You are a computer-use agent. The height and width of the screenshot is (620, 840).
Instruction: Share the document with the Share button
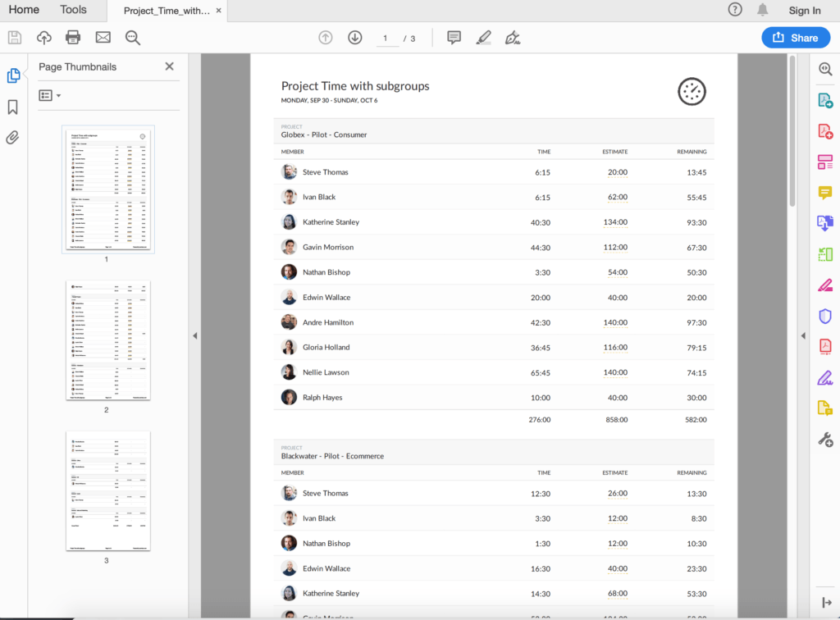795,37
